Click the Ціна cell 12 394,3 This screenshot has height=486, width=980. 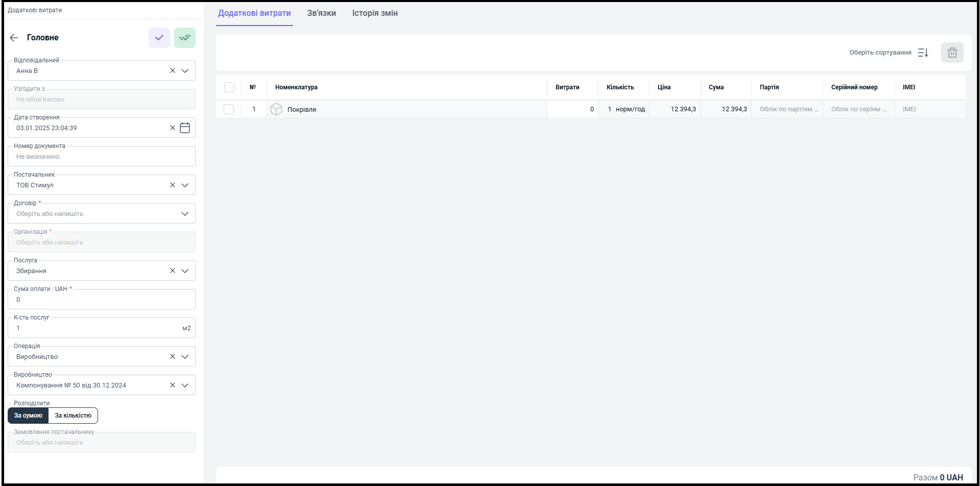pyautogui.click(x=675, y=109)
